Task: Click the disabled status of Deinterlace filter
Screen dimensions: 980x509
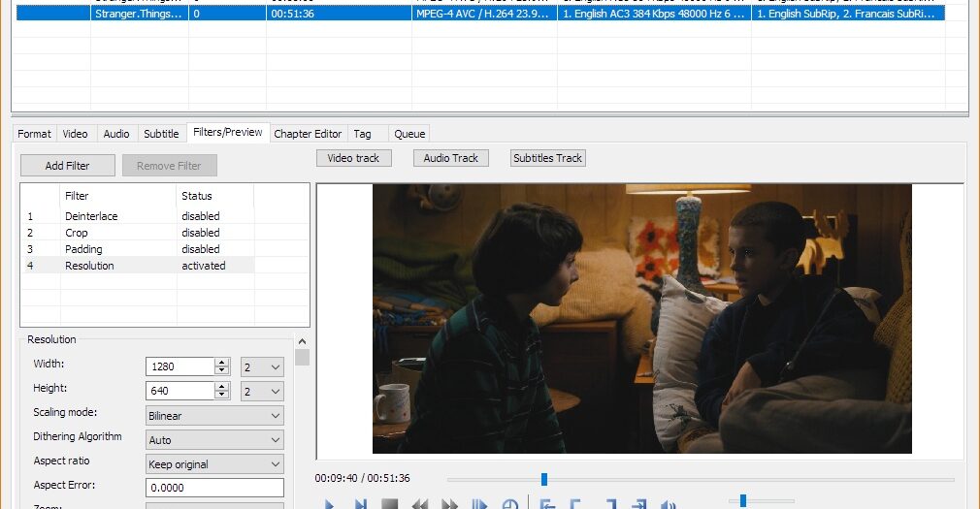Action: 201,216
